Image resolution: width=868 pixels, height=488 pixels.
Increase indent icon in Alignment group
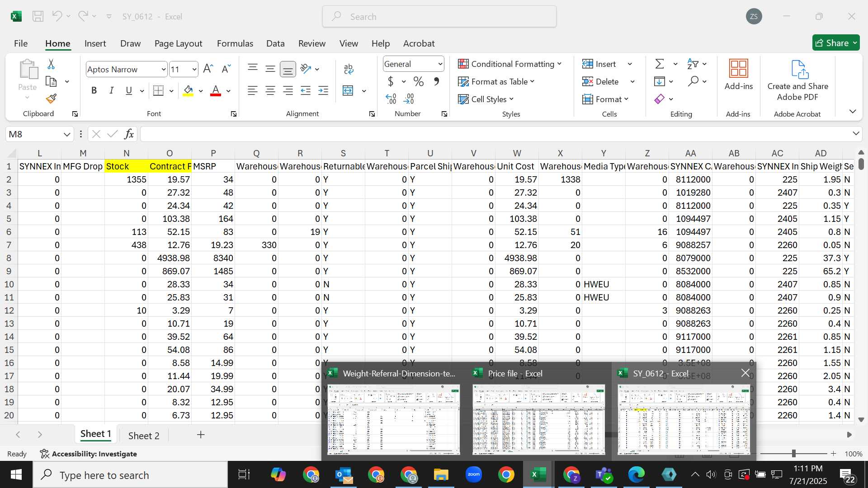[323, 91]
